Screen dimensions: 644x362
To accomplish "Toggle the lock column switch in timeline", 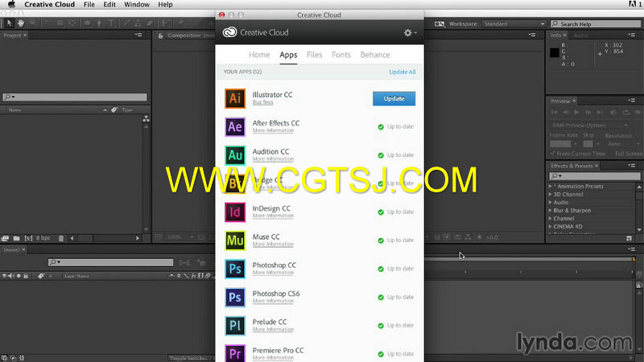I will [x=26, y=276].
